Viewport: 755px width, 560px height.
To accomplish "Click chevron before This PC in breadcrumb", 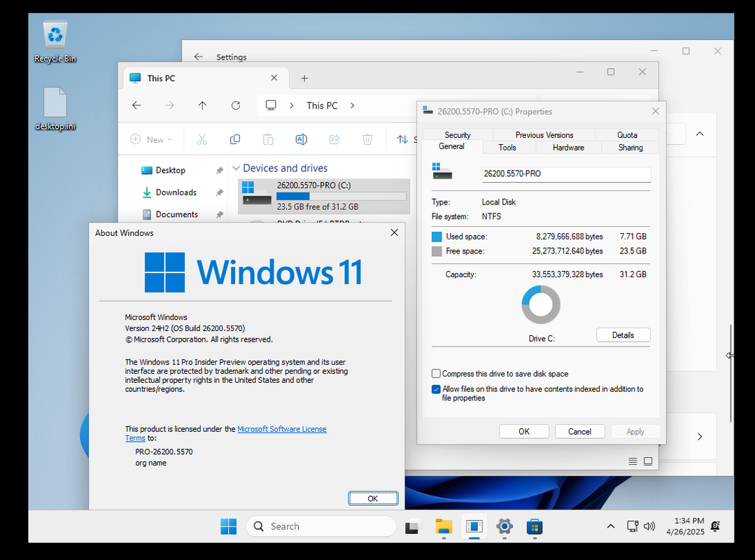I will click(x=292, y=106).
